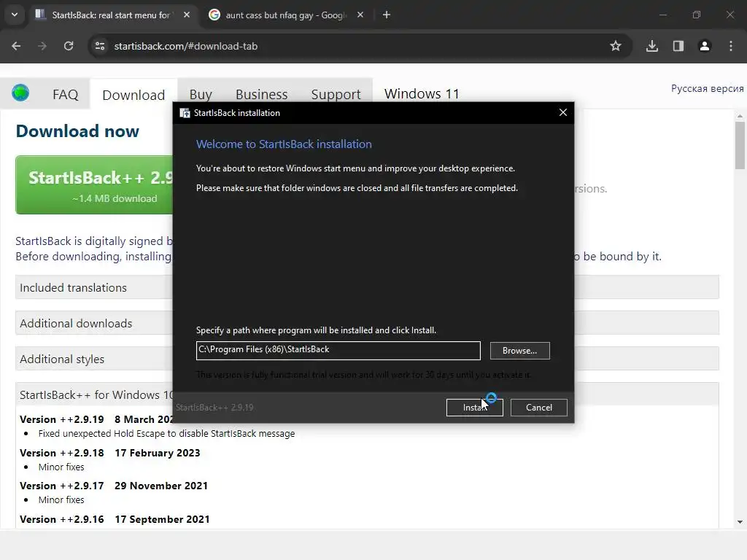This screenshot has height=560, width=747.
Task: Click the Browse... button
Action: point(519,351)
